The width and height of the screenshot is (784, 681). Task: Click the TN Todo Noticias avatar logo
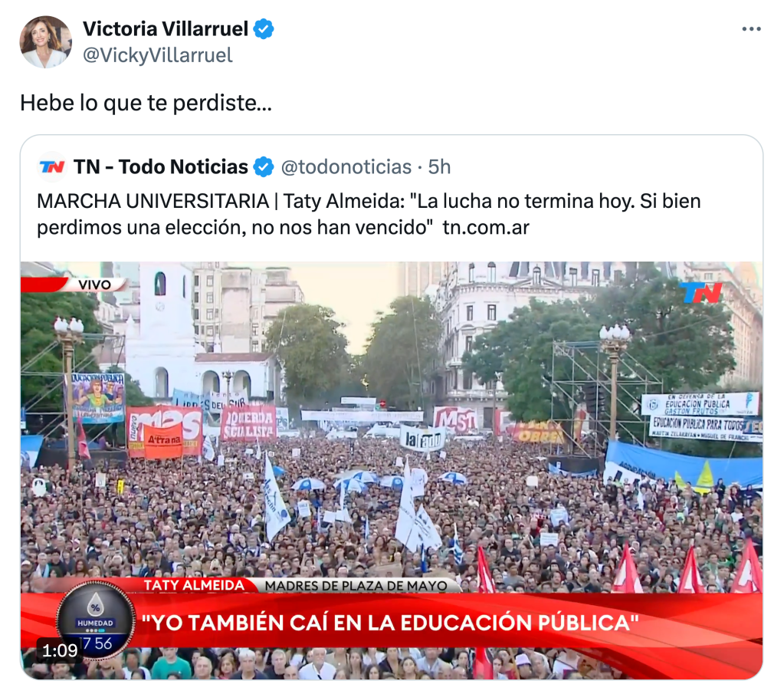[52, 166]
